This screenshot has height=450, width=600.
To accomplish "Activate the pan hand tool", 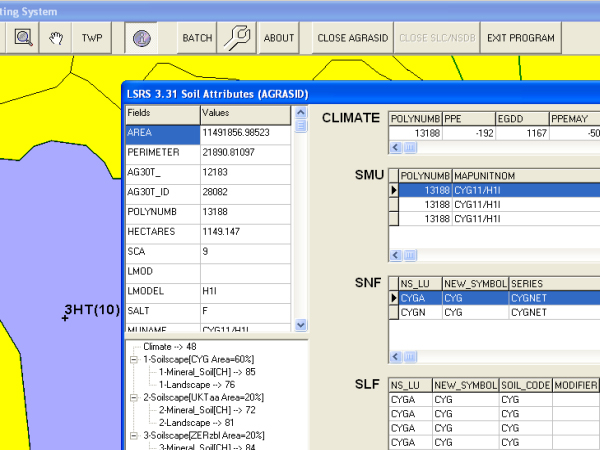I will tap(56, 38).
